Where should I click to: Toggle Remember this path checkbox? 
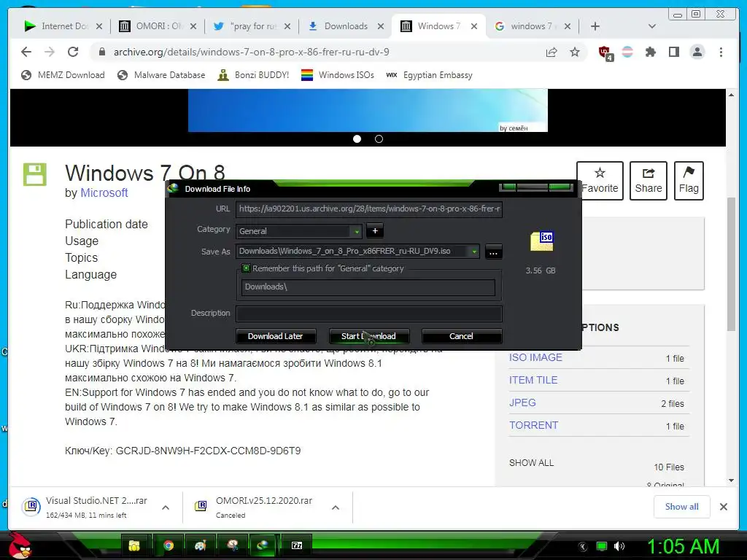pos(247,268)
